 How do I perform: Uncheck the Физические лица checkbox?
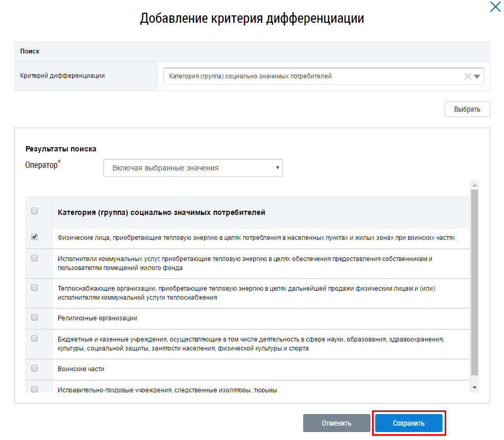pos(35,237)
